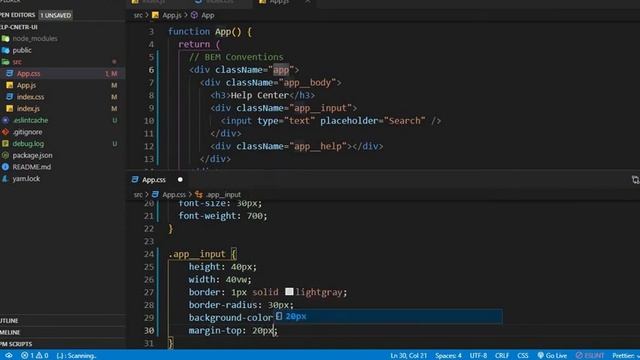Viewport: 640px width, 360px height.
Task: Click split editor icon in App.css group
Action: (x=635, y=180)
